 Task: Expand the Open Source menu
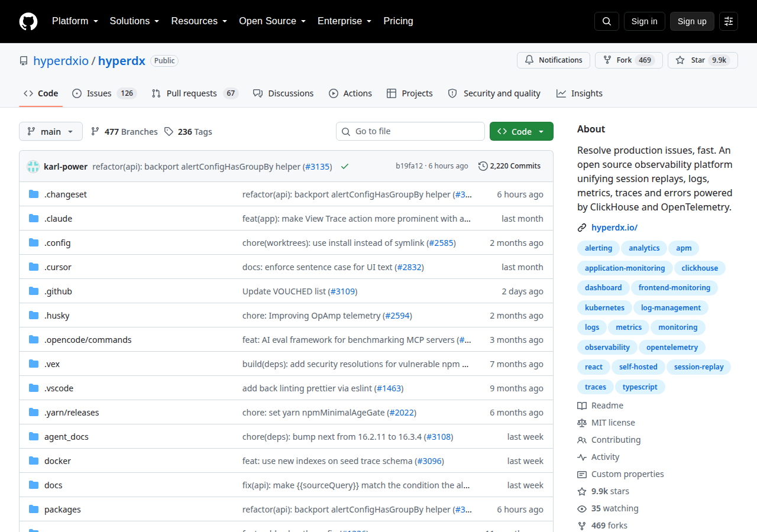(272, 21)
